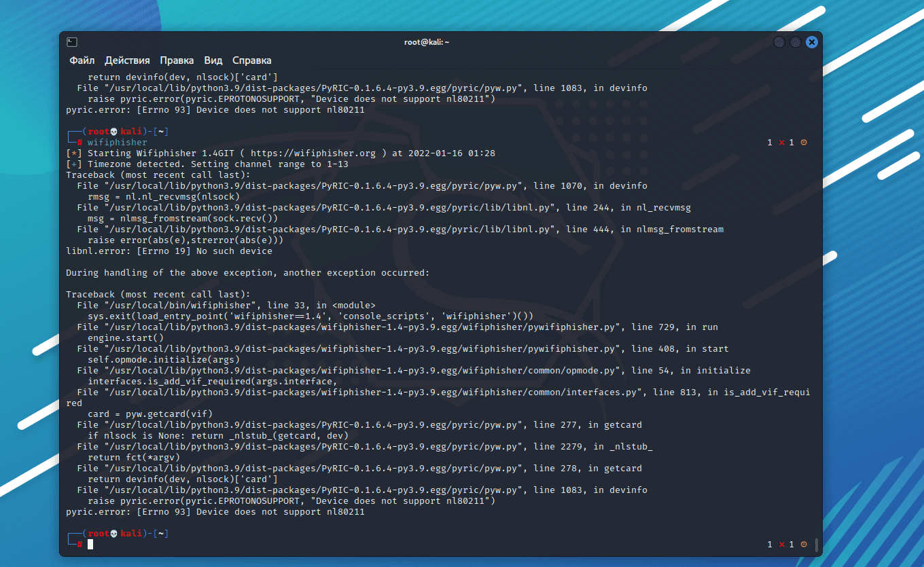Click the traceback line 'line 2279, in _nlstub_'
Viewport: 924px width, 567px height.
(x=365, y=447)
